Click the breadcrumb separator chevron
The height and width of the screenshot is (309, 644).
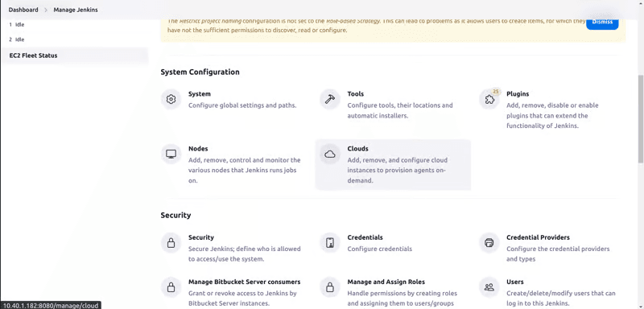(46, 10)
